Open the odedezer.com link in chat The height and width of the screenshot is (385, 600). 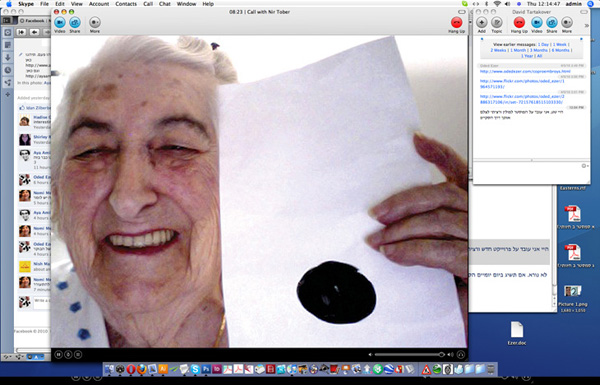point(525,71)
